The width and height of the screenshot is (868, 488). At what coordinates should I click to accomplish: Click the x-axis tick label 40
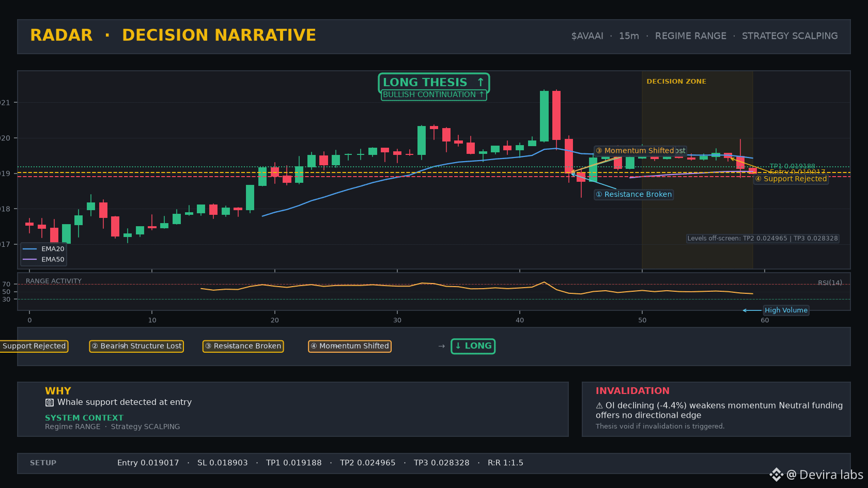520,320
